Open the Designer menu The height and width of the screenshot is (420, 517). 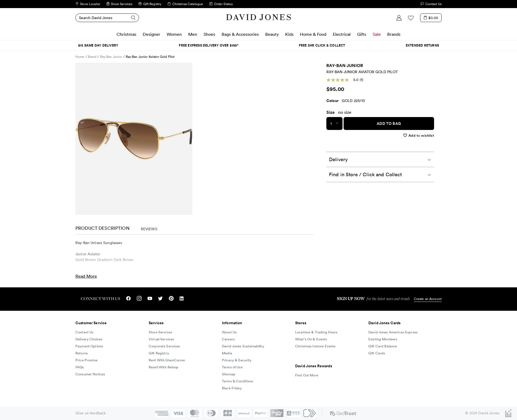coord(151,34)
